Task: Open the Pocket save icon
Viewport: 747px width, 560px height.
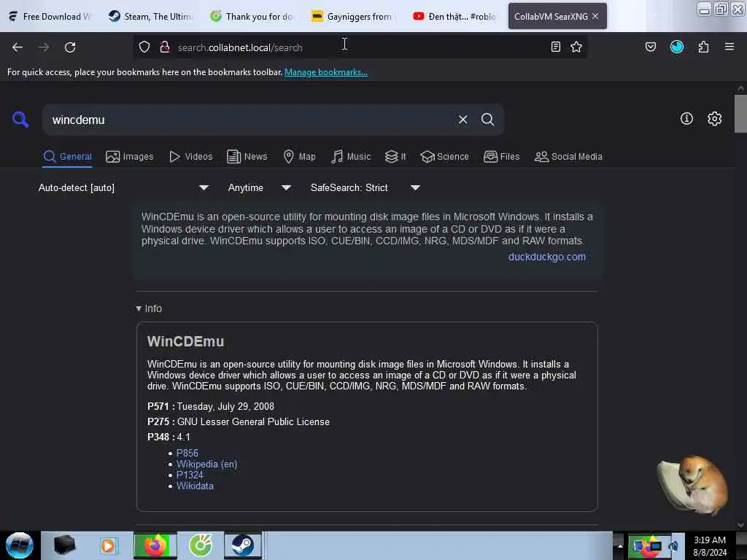Action: coord(650,47)
